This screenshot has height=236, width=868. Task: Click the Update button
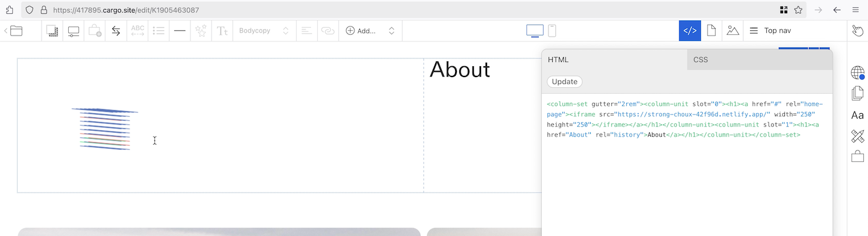(x=565, y=82)
